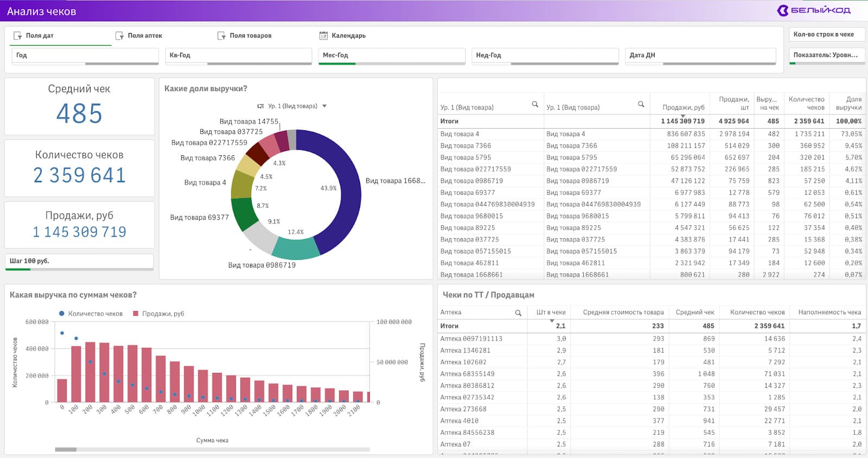This screenshot has width=868, height=458.
Task: Click the Календарь calendar icon
Action: [x=323, y=36]
